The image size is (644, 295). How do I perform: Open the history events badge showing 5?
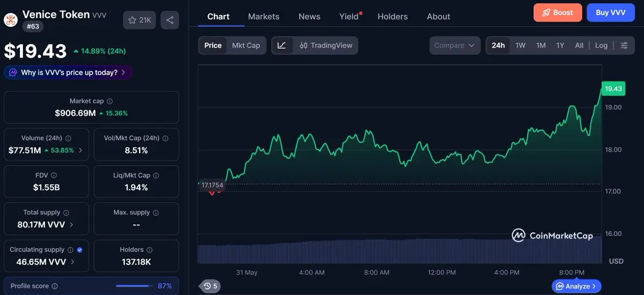pos(210,286)
